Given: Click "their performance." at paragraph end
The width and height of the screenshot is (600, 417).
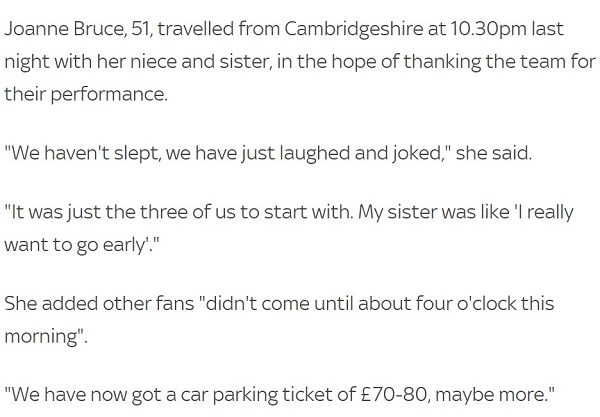Looking at the screenshot, I should pos(86,94).
